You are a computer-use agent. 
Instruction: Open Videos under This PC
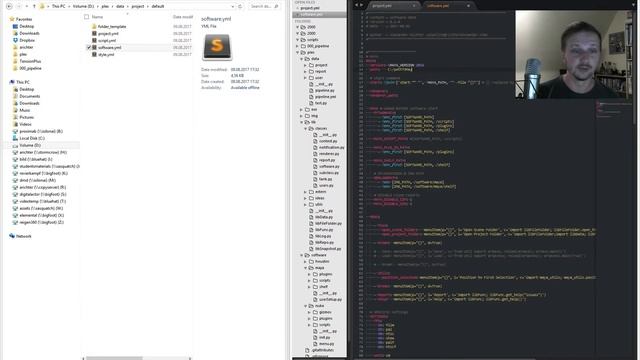[x=25, y=124]
